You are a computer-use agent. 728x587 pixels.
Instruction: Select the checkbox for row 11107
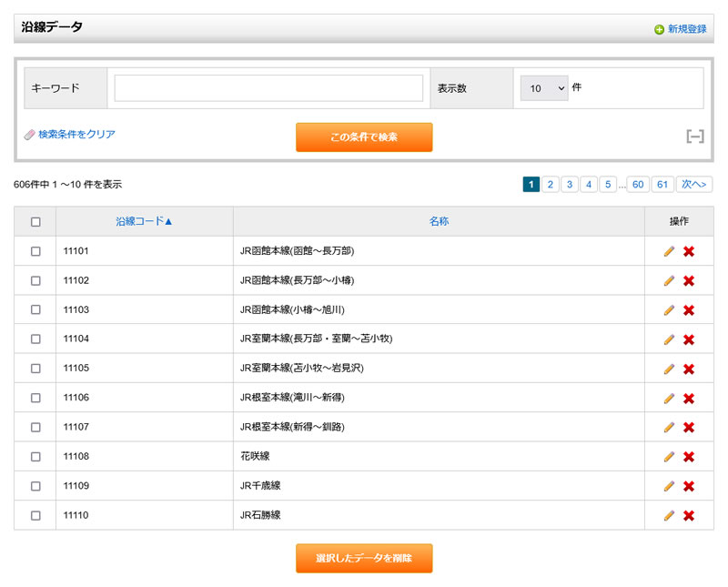click(x=35, y=427)
